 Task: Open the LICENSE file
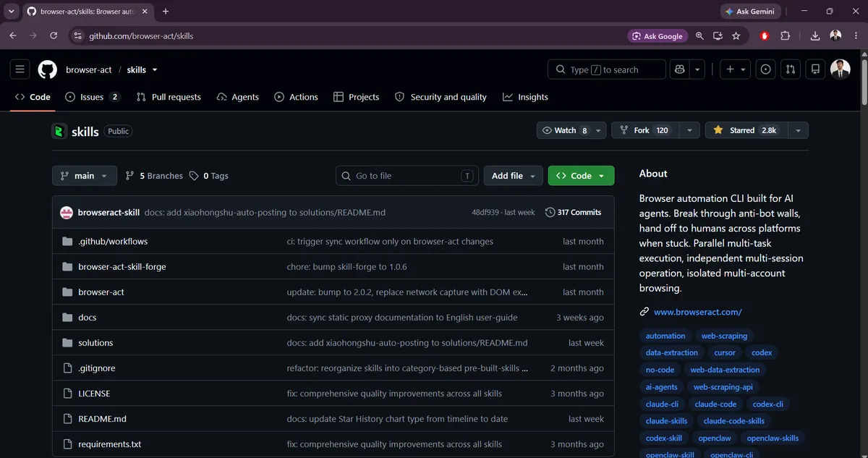94,394
